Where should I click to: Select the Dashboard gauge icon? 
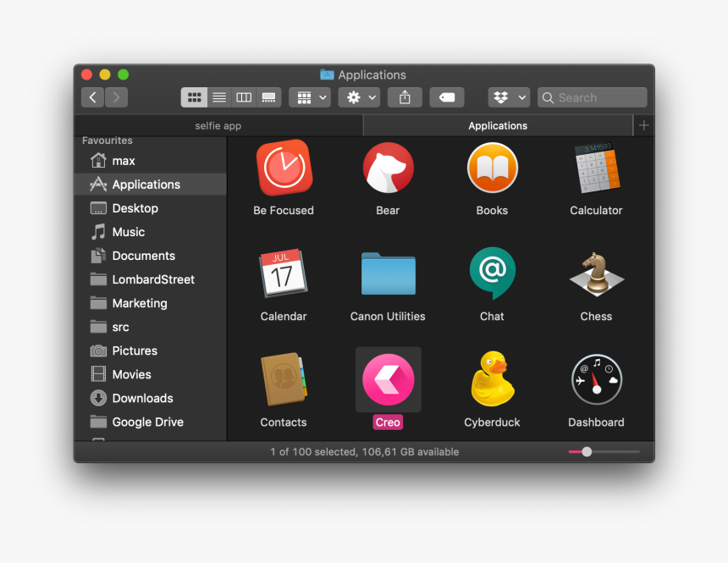pos(597,379)
